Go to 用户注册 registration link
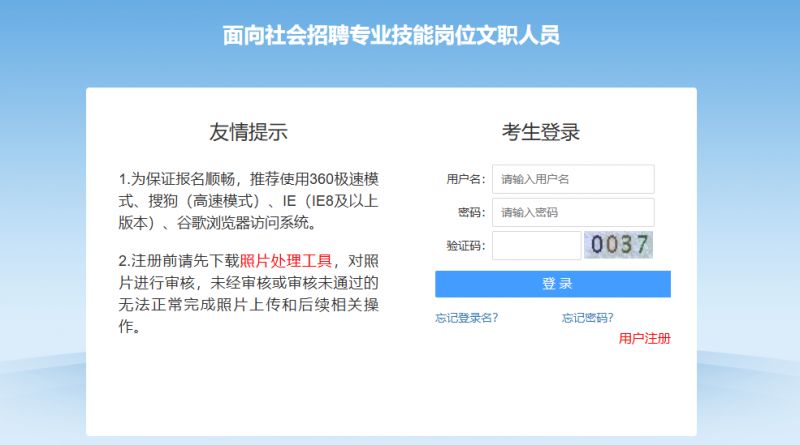Viewport: 800px width, 445px height. click(x=644, y=338)
